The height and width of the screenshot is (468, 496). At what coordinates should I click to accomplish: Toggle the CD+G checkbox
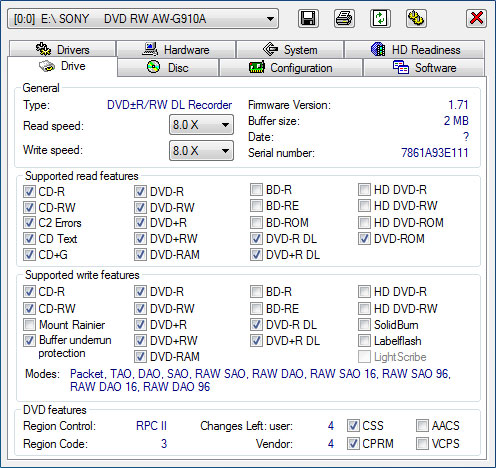(x=29, y=255)
